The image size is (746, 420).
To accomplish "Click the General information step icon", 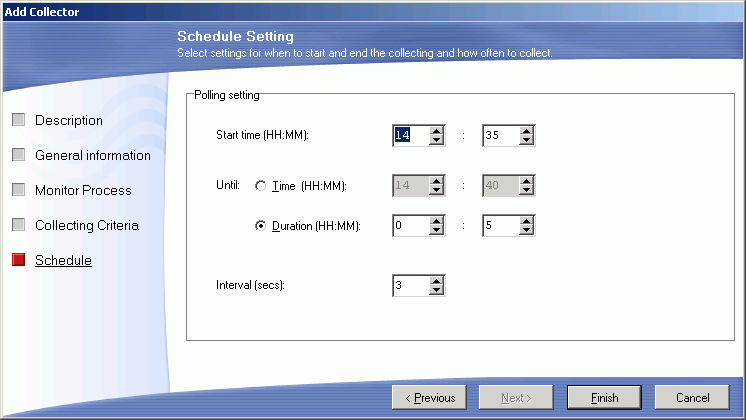I will pos(18,155).
